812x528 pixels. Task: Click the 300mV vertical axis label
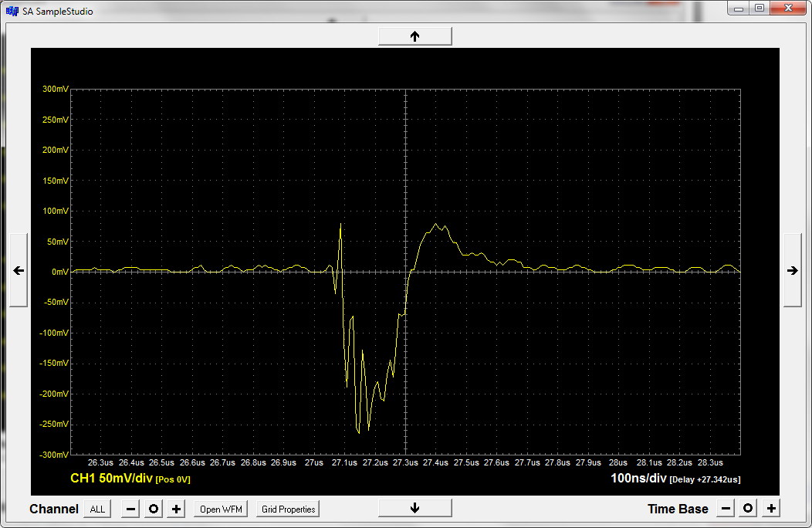[x=56, y=89]
